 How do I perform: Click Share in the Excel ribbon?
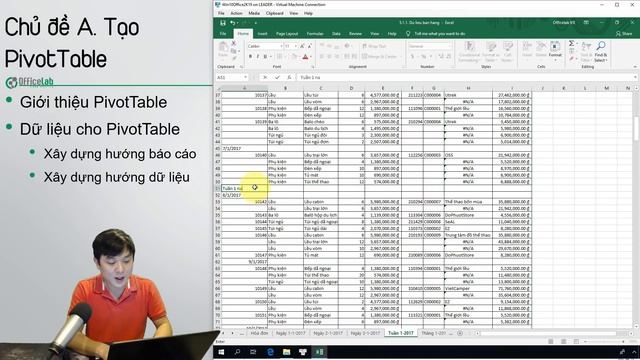click(624, 34)
